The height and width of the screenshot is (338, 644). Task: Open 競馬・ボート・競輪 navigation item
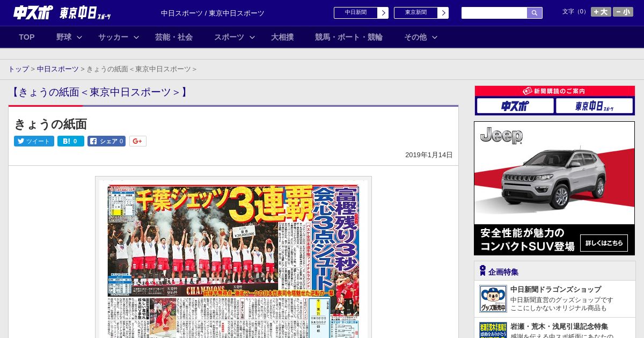click(349, 37)
